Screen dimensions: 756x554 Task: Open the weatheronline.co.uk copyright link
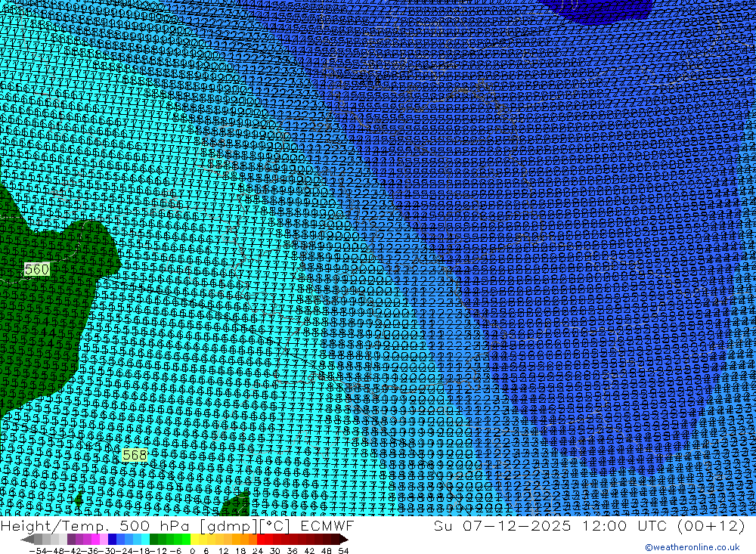coord(692,547)
